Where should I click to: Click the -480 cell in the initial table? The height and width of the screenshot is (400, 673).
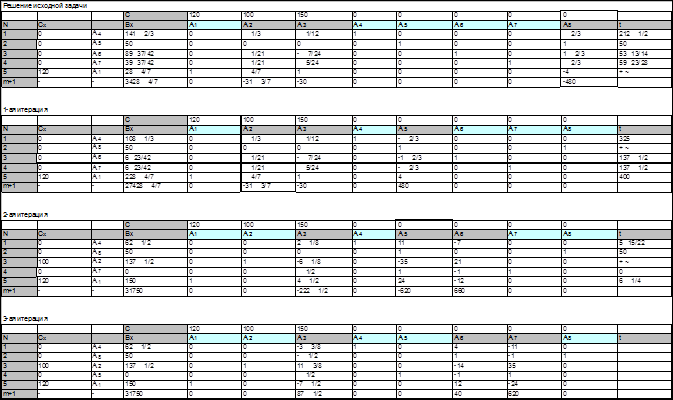click(588, 82)
